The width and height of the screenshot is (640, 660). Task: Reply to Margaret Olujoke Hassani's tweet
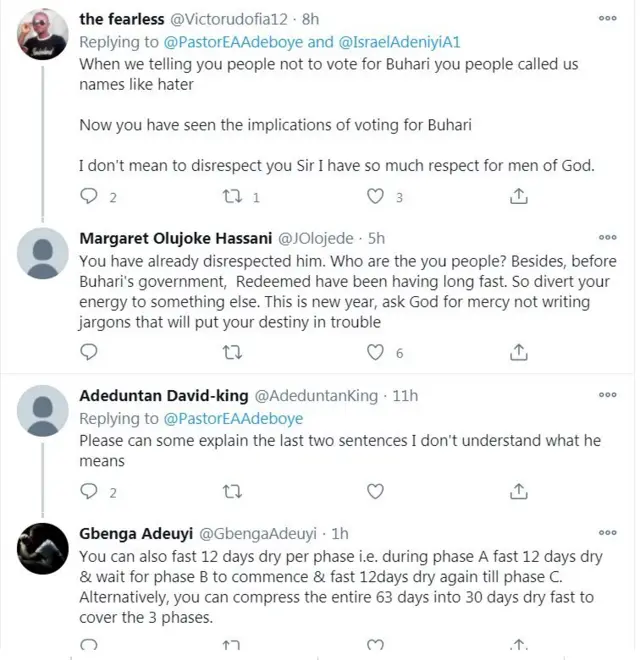point(89,352)
